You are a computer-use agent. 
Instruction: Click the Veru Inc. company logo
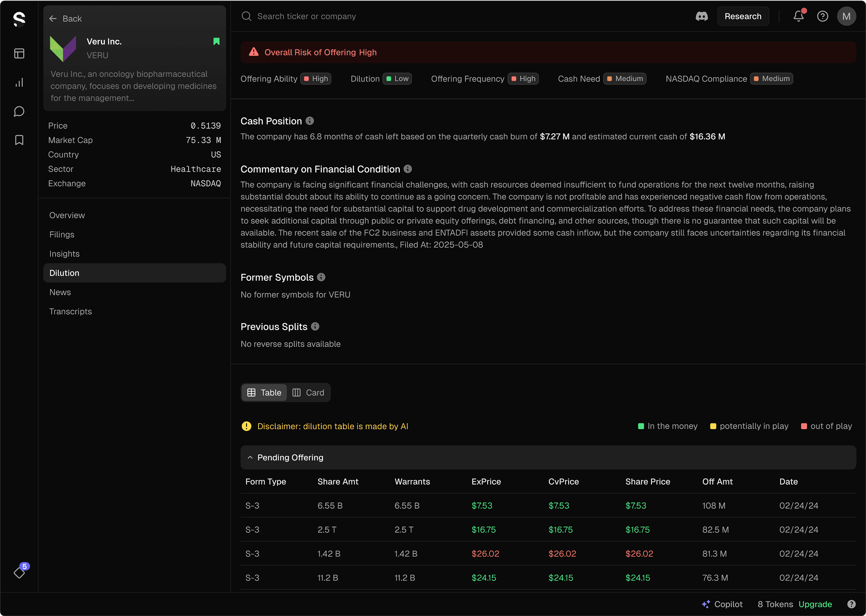63,49
